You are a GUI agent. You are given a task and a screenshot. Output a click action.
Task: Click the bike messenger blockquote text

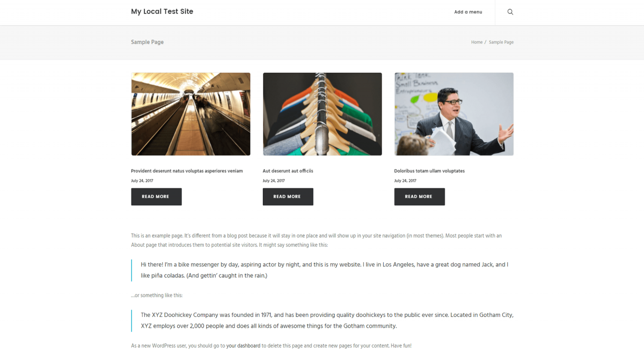(x=325, y=270)
